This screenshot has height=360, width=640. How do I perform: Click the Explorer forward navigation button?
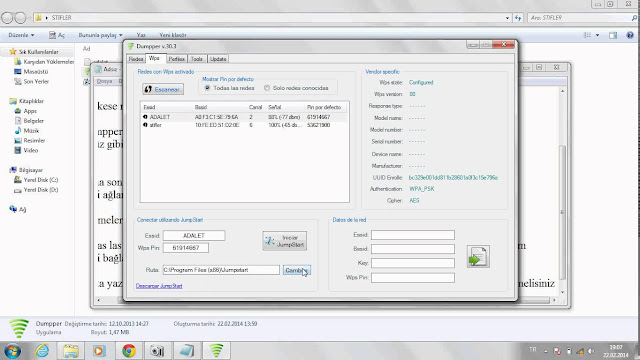click(x=20, y=18)
